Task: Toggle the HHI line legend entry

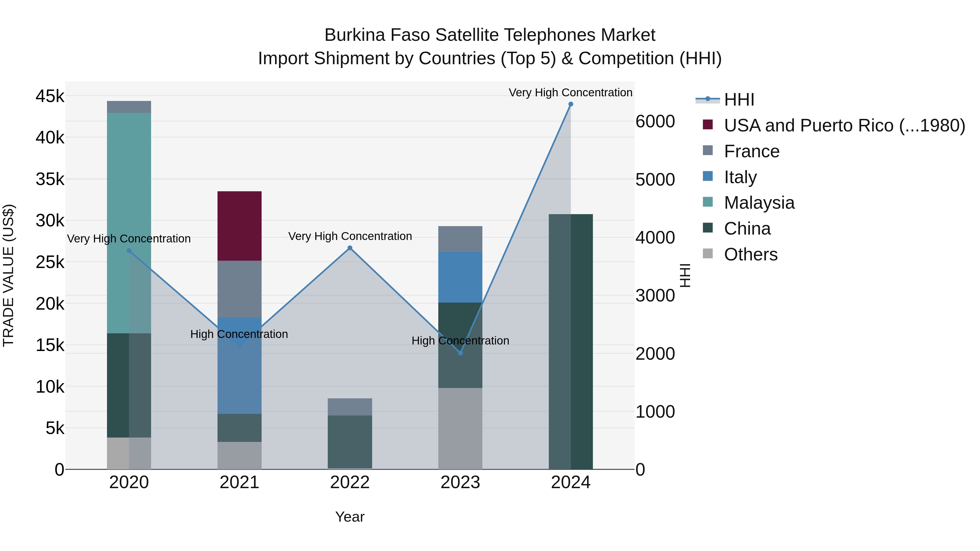Action: pos(725,100)
